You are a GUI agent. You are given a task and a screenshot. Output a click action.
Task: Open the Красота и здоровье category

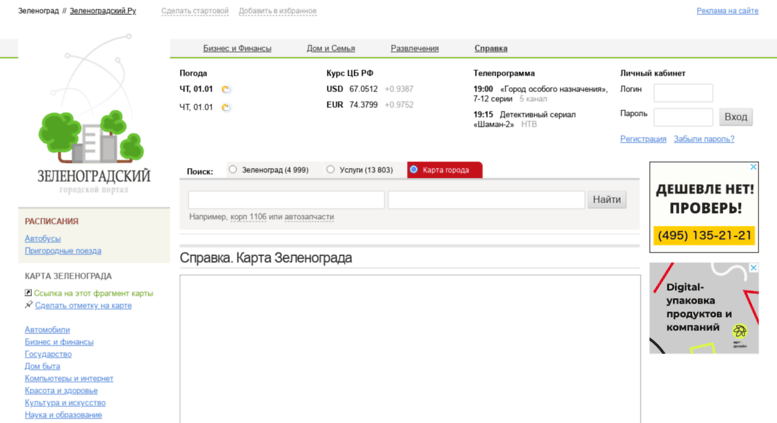[x=61, y=391]
